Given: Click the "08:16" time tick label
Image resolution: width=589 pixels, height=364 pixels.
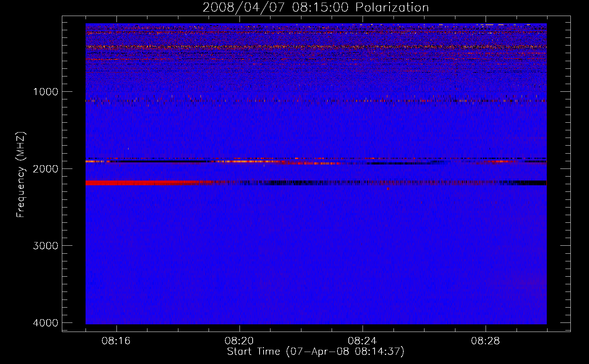Looking at the screenshot, I should click(116, 341).
